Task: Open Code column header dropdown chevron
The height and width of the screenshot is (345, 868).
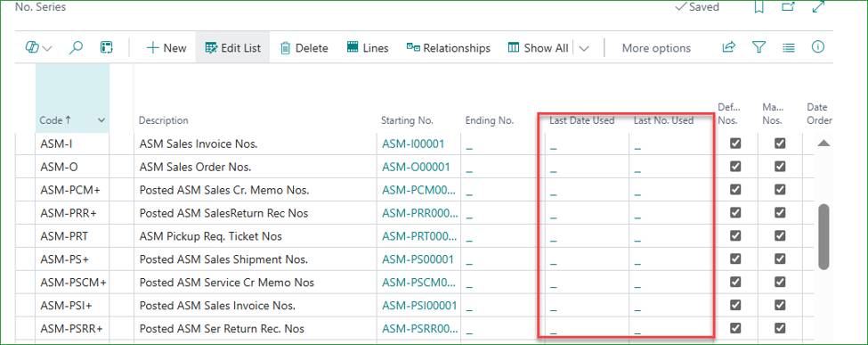Action: 101,120
